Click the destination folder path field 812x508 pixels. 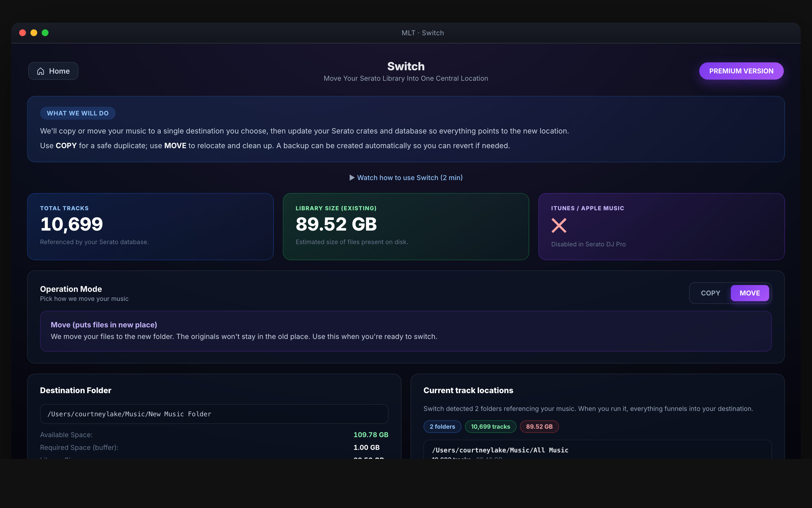(214, 414)
